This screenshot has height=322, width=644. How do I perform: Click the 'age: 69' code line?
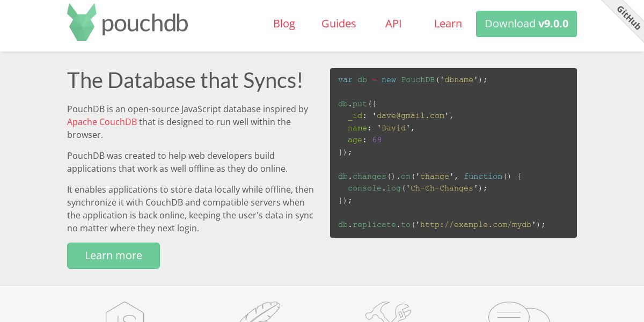click(364, 140)
